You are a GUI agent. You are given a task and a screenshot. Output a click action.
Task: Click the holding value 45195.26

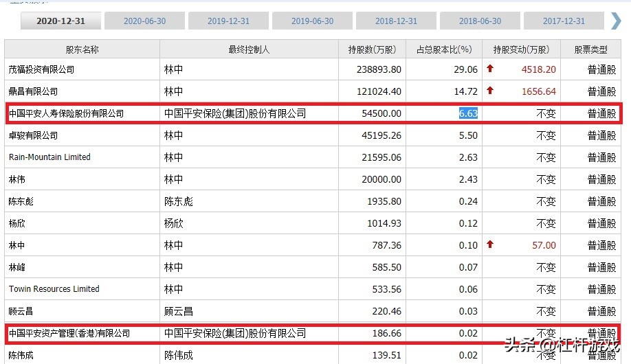click(x=381, y=135)
